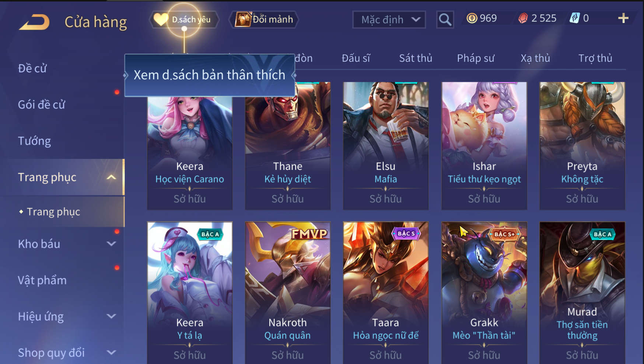The image size is (644, 364).
Task: Open Gói đề cử sidebar item
Action: [41, 105]
